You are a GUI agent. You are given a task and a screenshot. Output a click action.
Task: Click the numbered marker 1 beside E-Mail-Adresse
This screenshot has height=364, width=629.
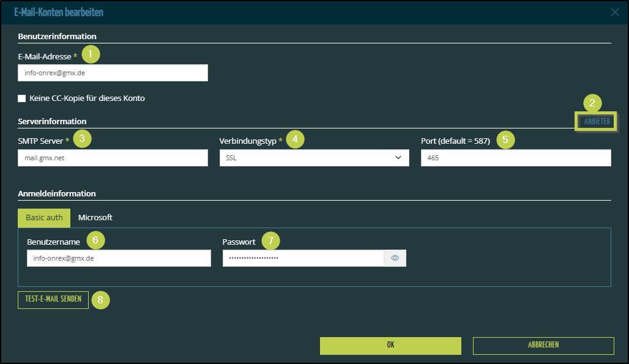(91, 55)
